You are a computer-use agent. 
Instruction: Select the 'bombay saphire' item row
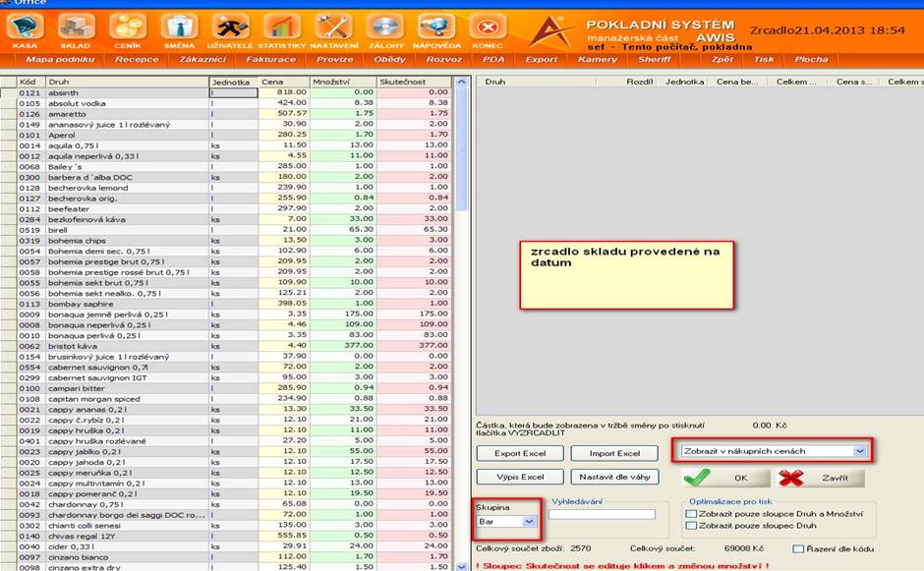click(226, 304)
